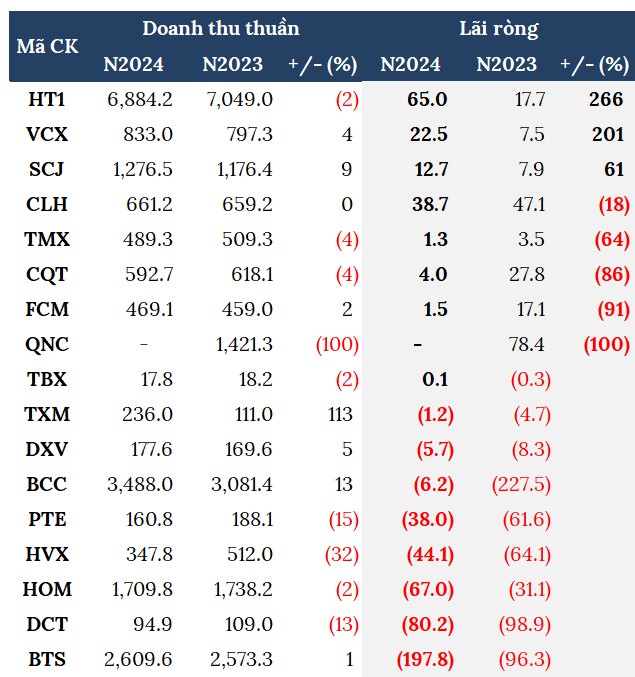The image size is (635, 677).
Task: Select the BCC stock code
Action: point(48,484)
